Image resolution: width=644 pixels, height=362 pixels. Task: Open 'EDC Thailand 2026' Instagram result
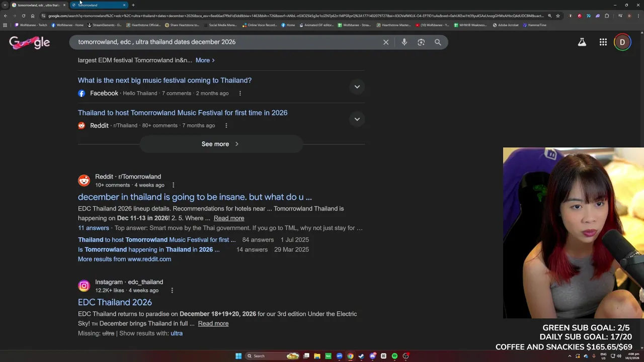click(x=115, y=302)
